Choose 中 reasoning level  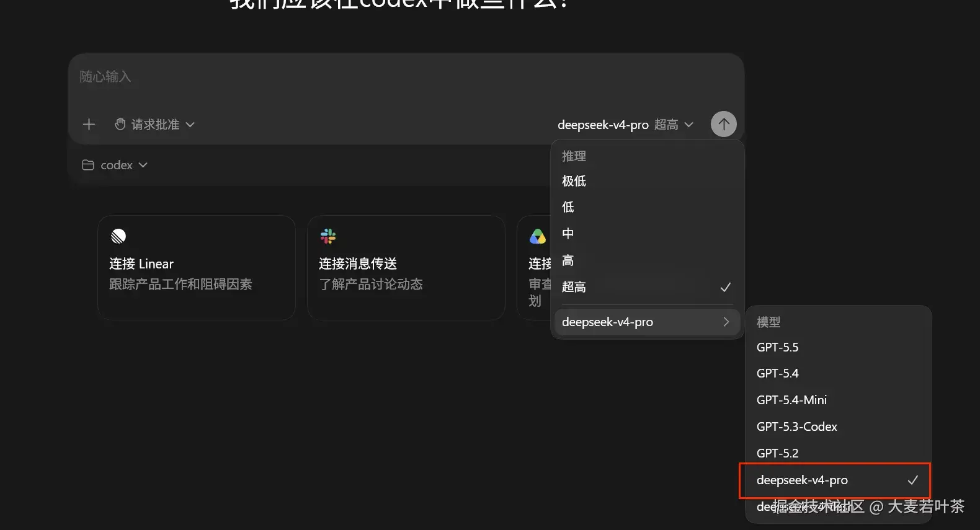(646, 234)
